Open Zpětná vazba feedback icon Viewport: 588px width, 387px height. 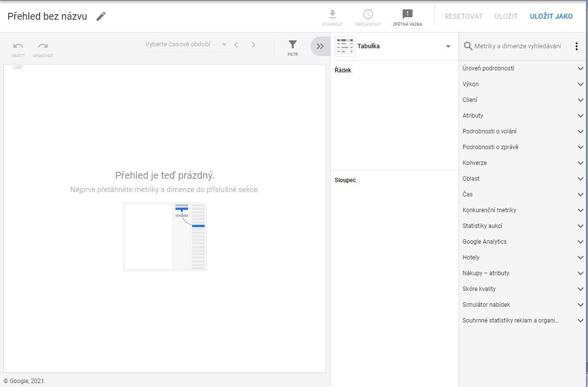(407, 14)
